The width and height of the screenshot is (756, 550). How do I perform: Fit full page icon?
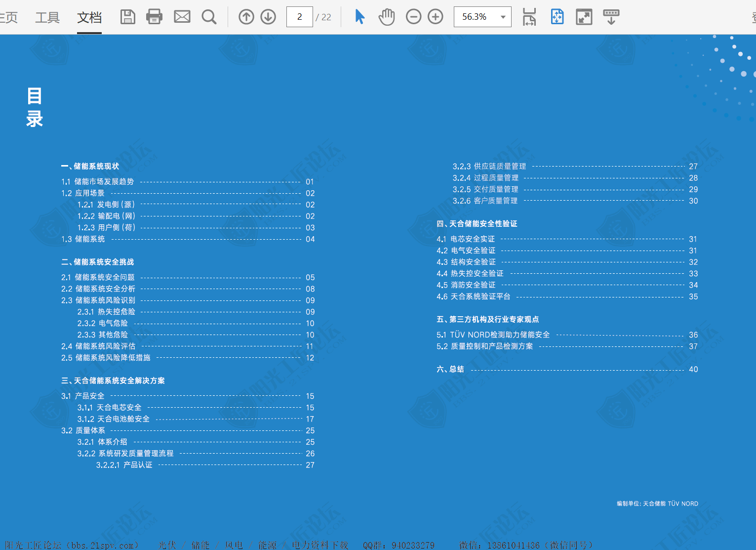click(x=557, y=17)
